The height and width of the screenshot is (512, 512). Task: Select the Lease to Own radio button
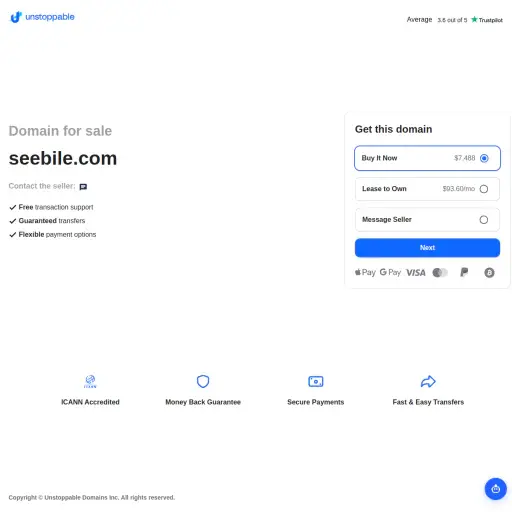[x=484, y=189]
